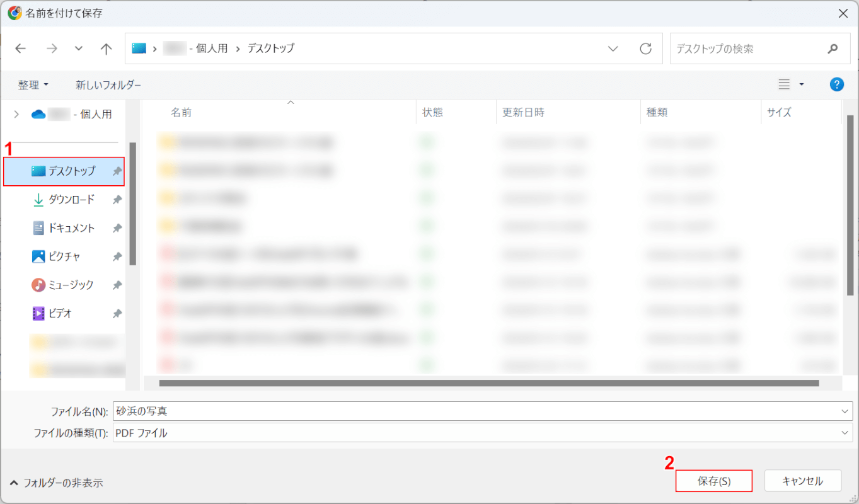This screenshot has height=504, width=859.
Task: Select the OneDrive cloud 個人用 entry
Action: pos(72,114)
